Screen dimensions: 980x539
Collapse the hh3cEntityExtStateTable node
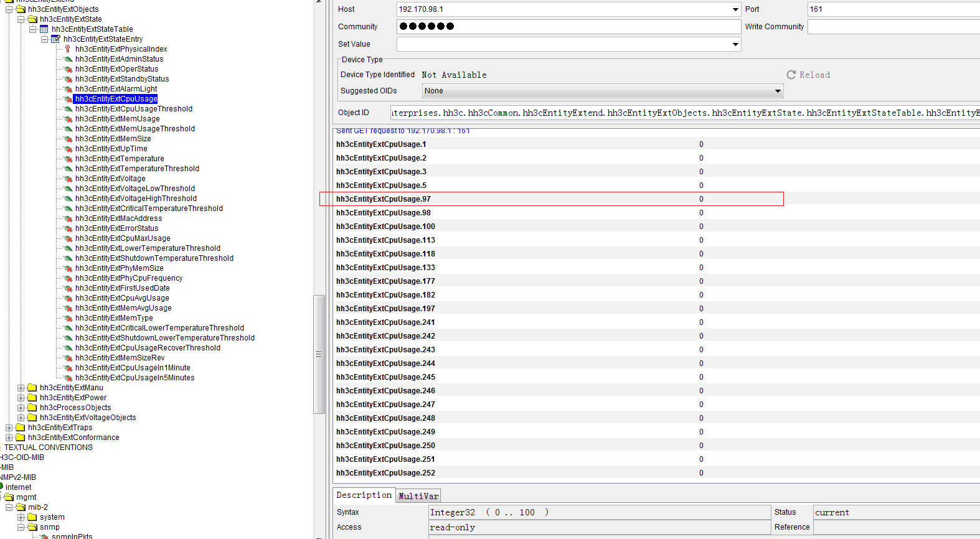coord(33,29)
